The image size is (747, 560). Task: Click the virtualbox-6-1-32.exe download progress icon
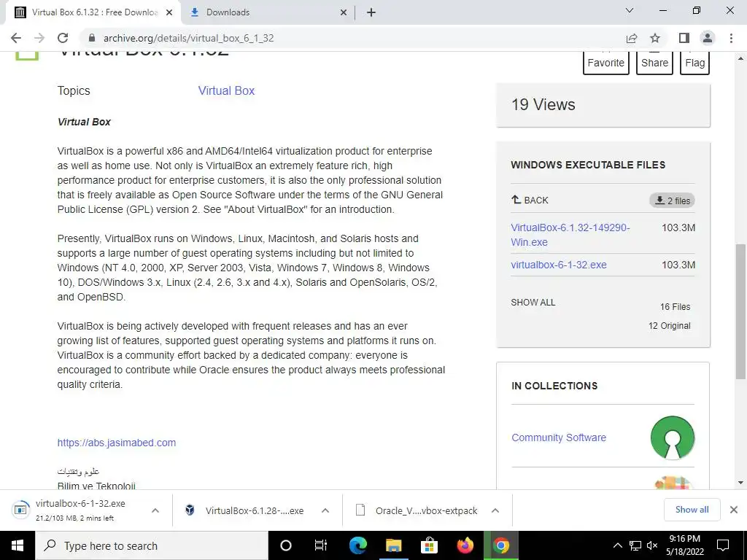tap(20, 510)
